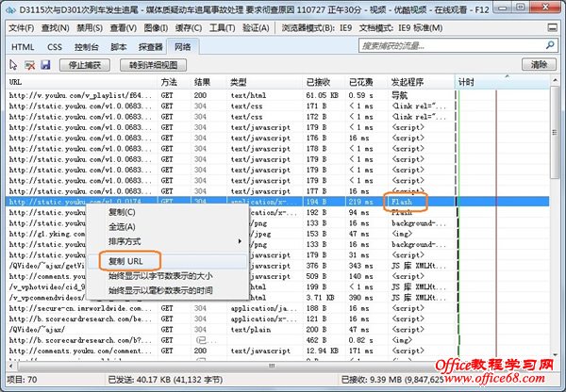Click the magnifier search icon
The image size is (566, 392).
coord(550,45)
